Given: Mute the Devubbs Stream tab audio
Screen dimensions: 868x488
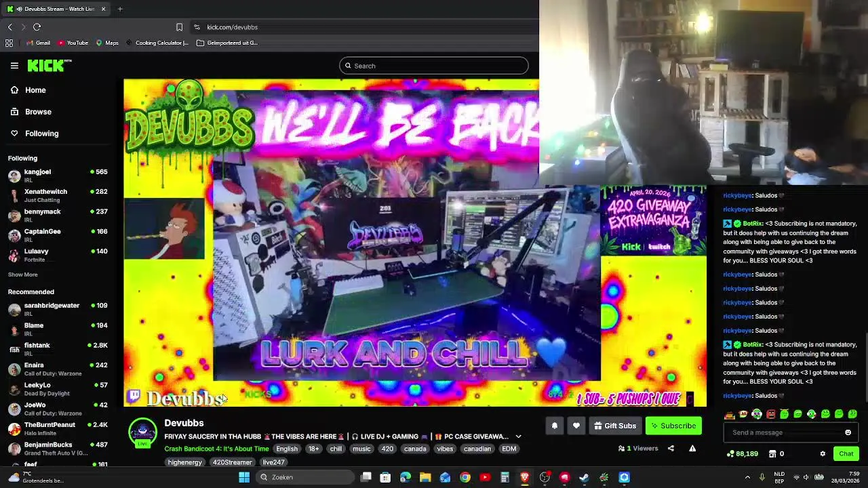Looking at the screenshot, I should click(20, 9).
